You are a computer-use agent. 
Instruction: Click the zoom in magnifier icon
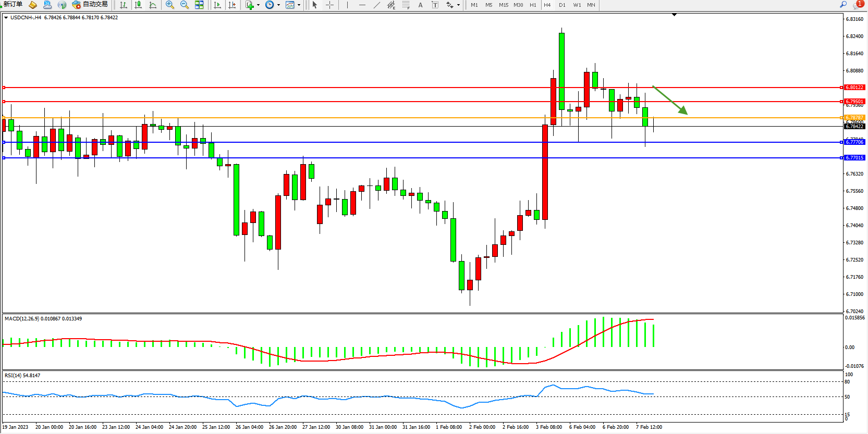tap(169, 5)
